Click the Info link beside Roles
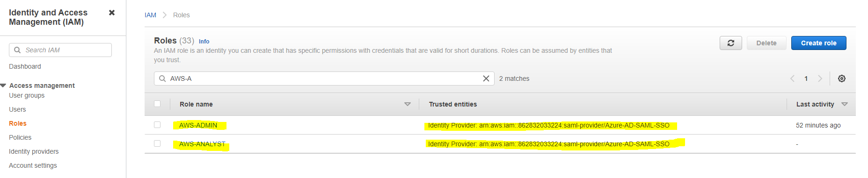Image resolution: width=868 pixels, height=178 pixels. (204, 42)
